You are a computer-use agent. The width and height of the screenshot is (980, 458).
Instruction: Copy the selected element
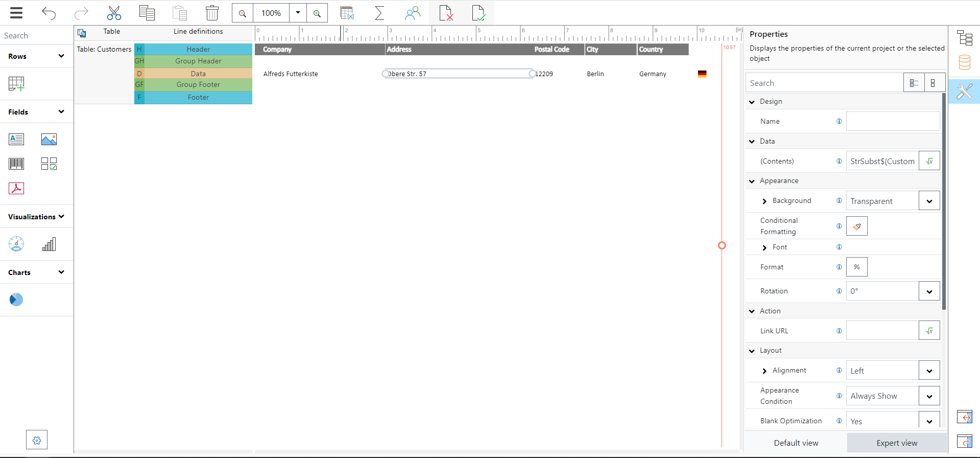tap(147, 13)
